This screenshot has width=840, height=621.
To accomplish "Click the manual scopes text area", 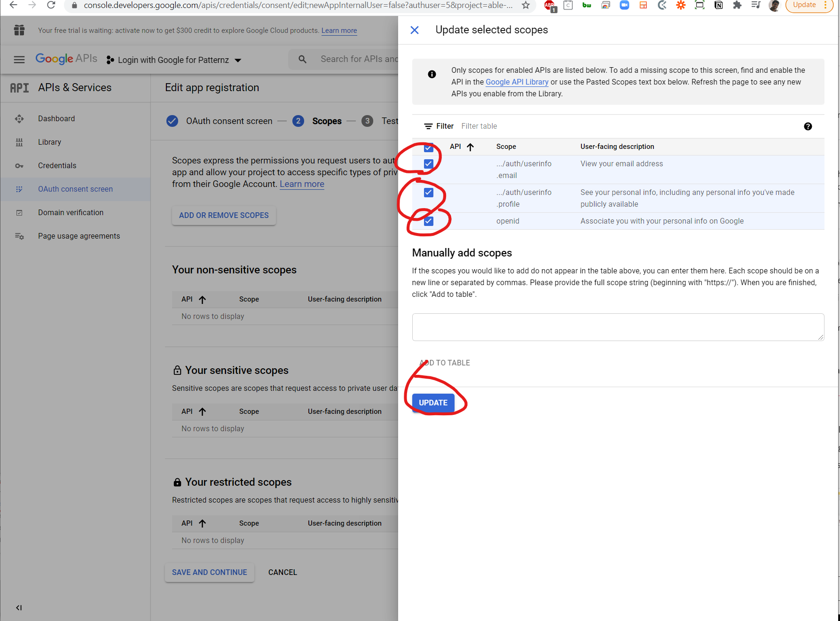I will point(617,327).
